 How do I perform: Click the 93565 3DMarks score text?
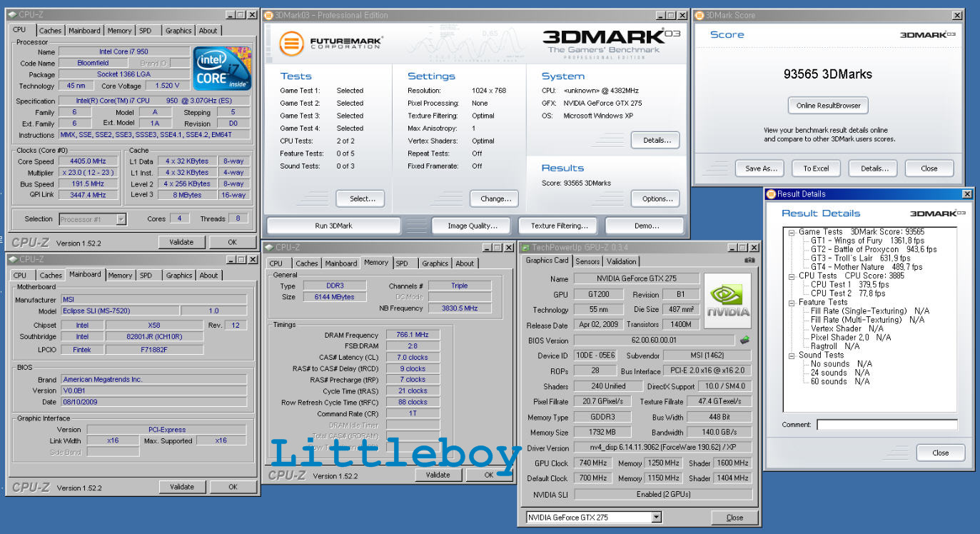point(827,74)
